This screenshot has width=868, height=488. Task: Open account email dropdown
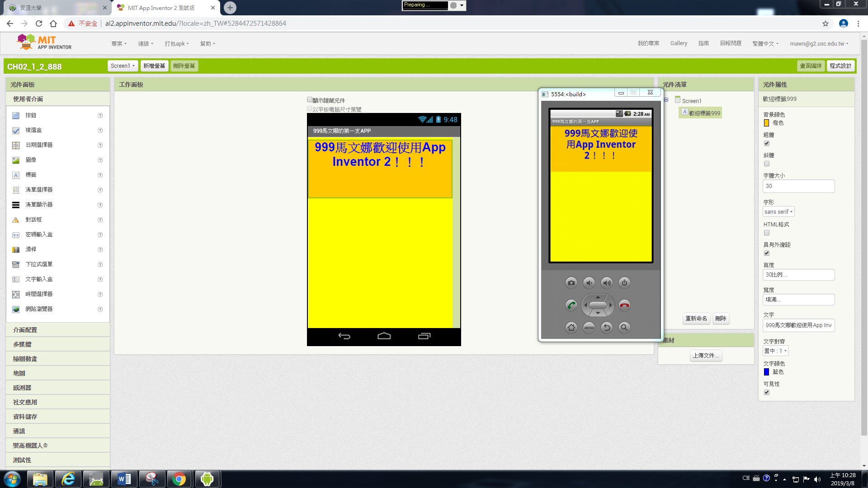click(x=819, y=44)
